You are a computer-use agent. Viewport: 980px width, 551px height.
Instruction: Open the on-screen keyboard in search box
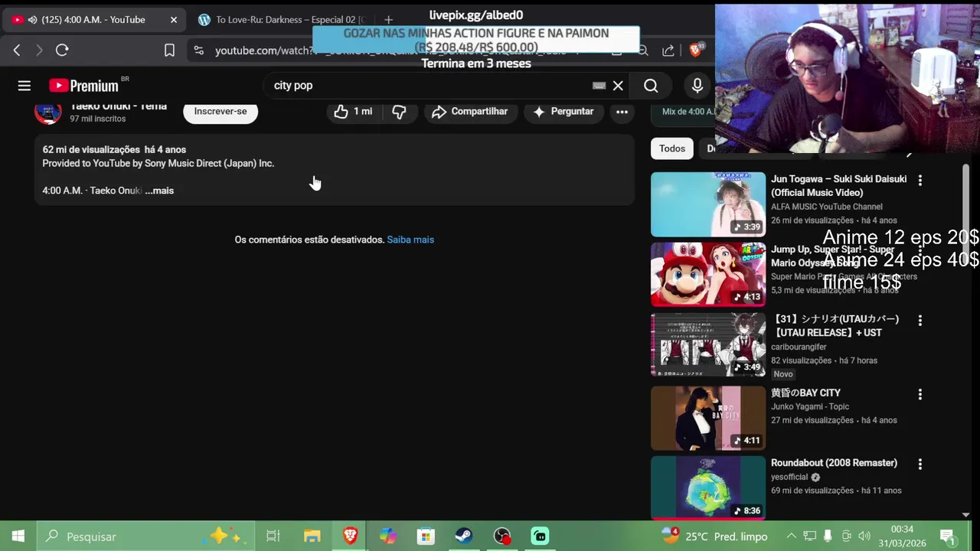pyautogui.click(x=599, y=86)
